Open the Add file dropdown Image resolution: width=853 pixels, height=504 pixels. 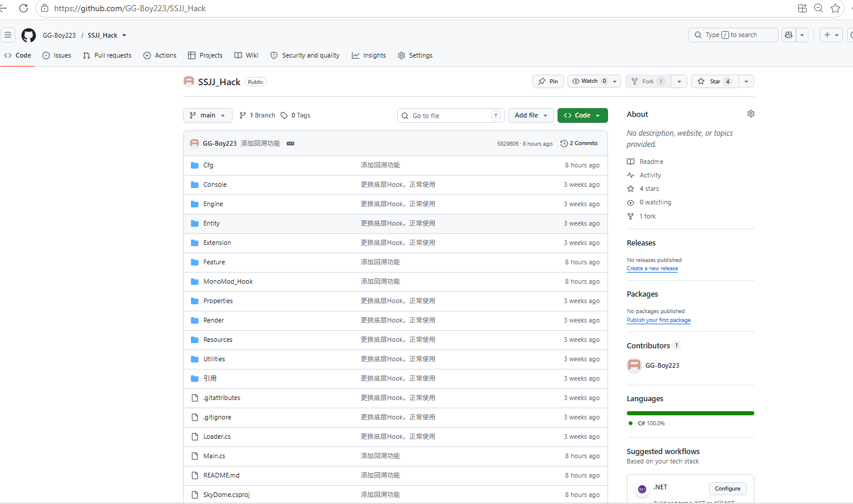531,116
